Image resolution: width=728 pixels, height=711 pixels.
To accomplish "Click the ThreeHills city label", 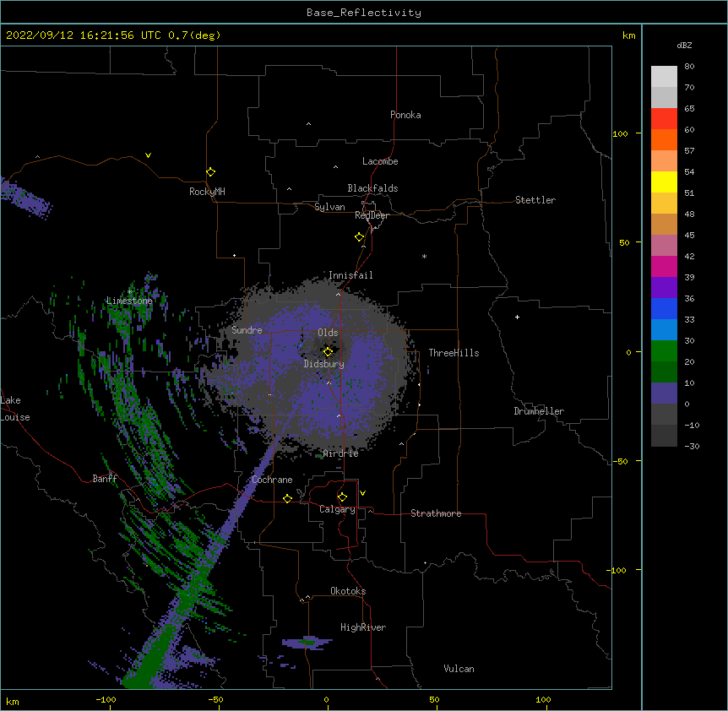I will 454,353.
